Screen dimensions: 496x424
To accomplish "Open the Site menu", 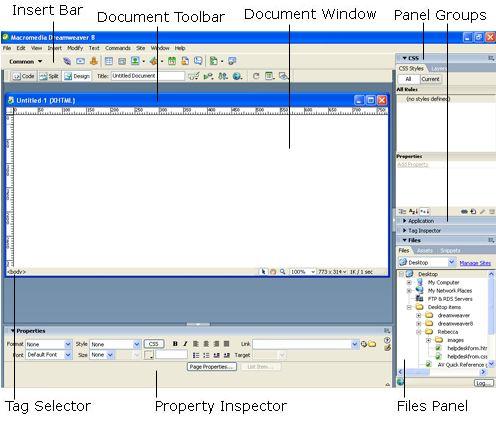I will click(141, 48).
